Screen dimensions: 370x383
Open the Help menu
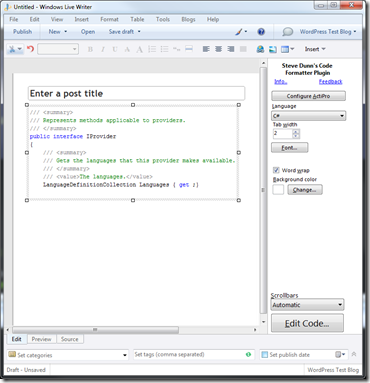click(213, 19)
